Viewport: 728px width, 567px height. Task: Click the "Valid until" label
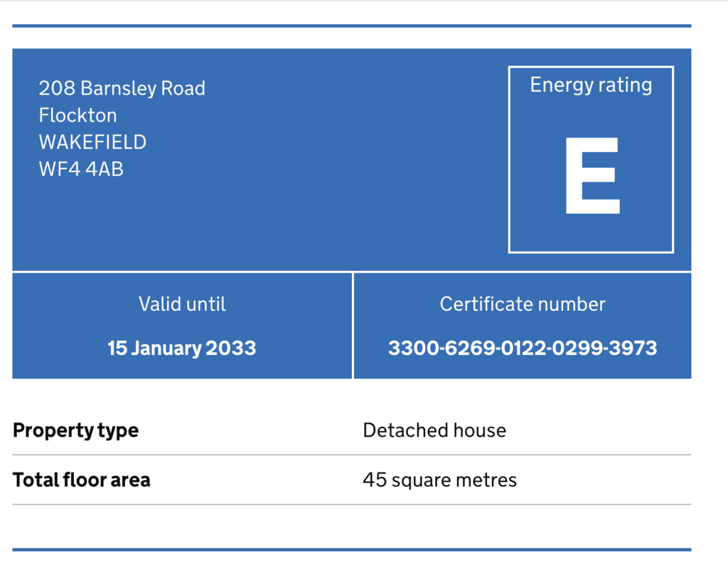tap(182, 304)
